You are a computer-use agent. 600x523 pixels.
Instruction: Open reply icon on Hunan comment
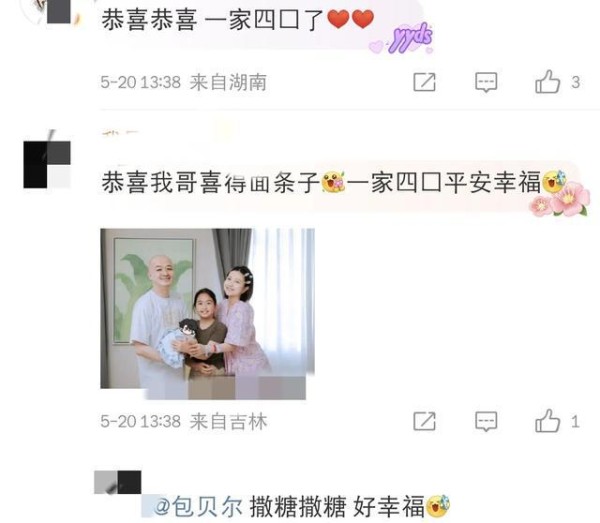click(x=486, y=82)
